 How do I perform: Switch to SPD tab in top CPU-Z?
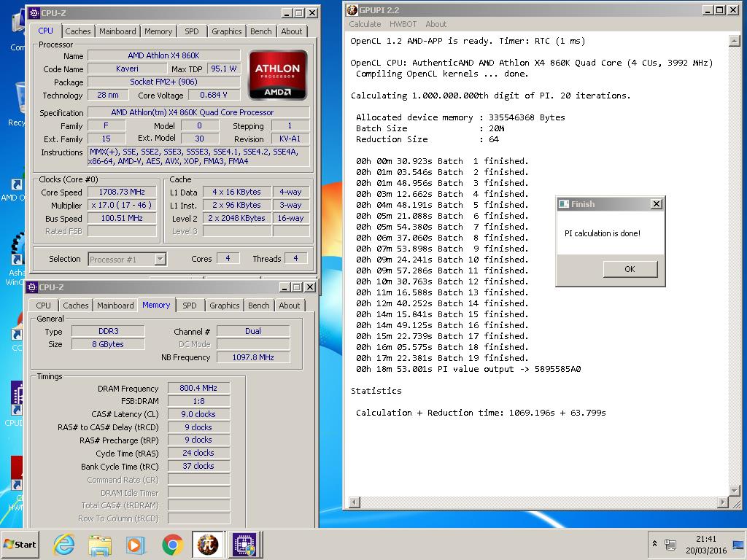tap(192, 31)
